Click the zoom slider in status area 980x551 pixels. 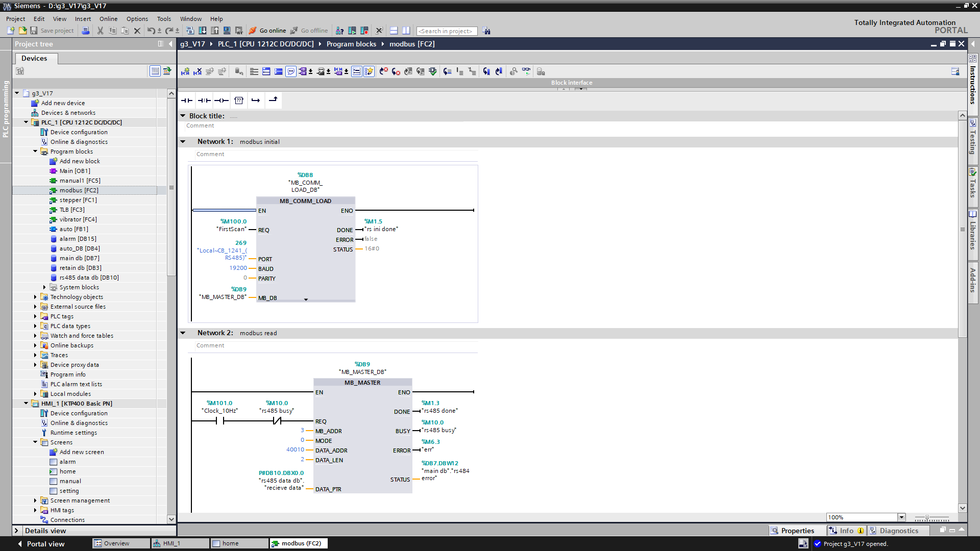click(x=931, y=518)
